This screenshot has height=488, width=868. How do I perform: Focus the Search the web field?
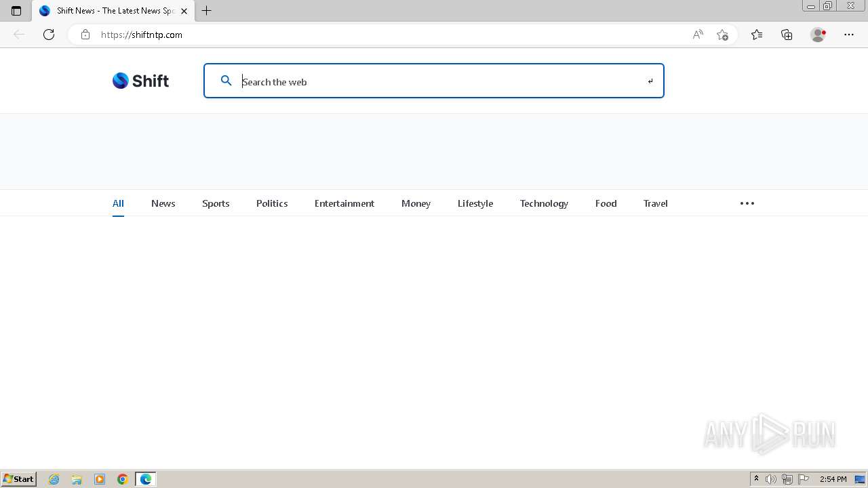point(434,81)
